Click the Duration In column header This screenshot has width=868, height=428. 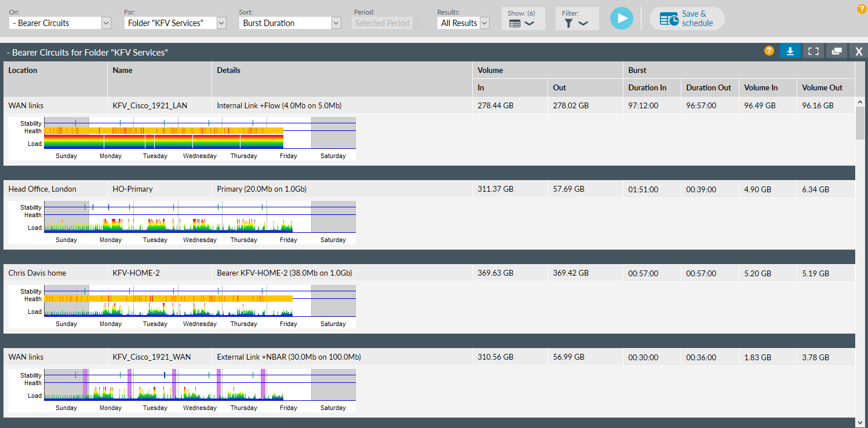tap(647, 88)
